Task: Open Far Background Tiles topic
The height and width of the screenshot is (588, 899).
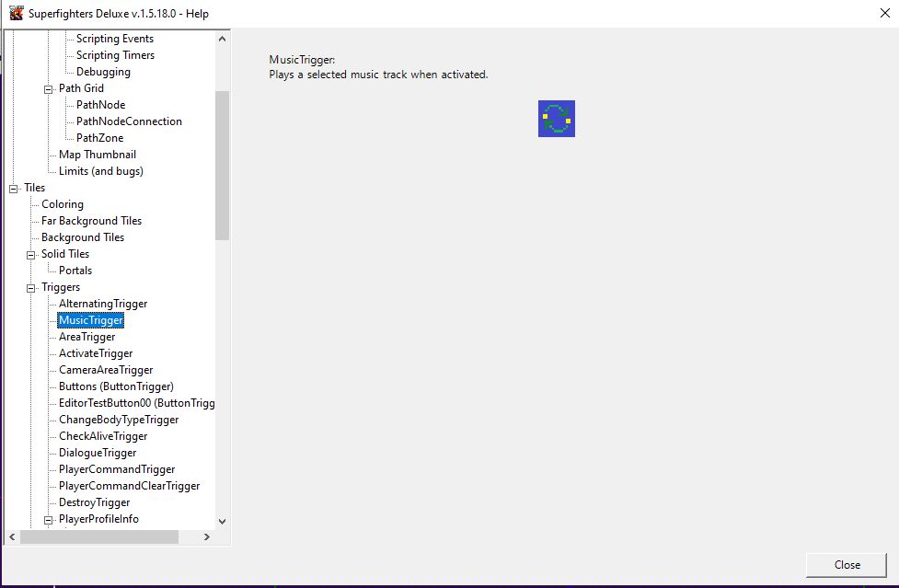Action: tap(91, 221)
